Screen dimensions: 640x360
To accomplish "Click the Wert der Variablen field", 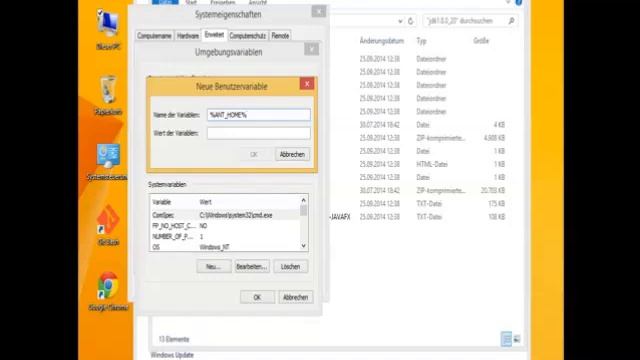I will click(259, 133).
